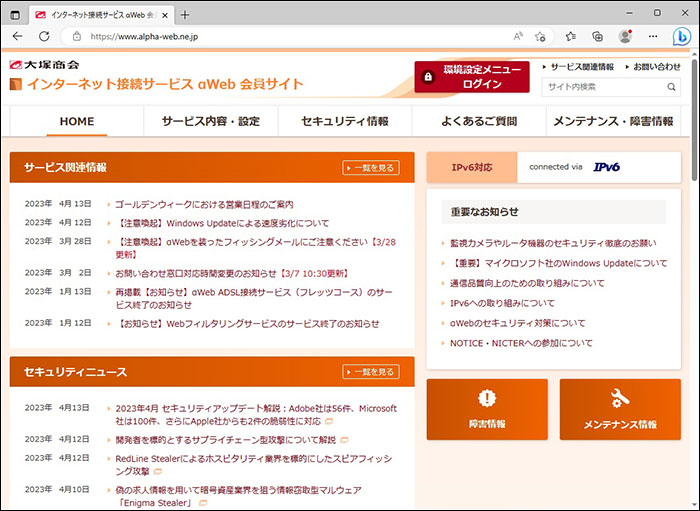
Task: Click お問い合わせ link in header
Action: coord(657,67)
